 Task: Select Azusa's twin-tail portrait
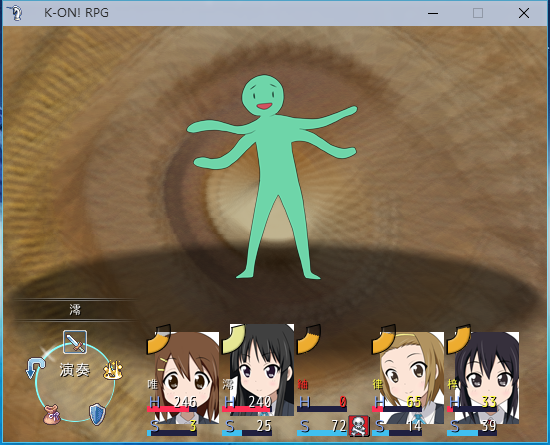487,377
